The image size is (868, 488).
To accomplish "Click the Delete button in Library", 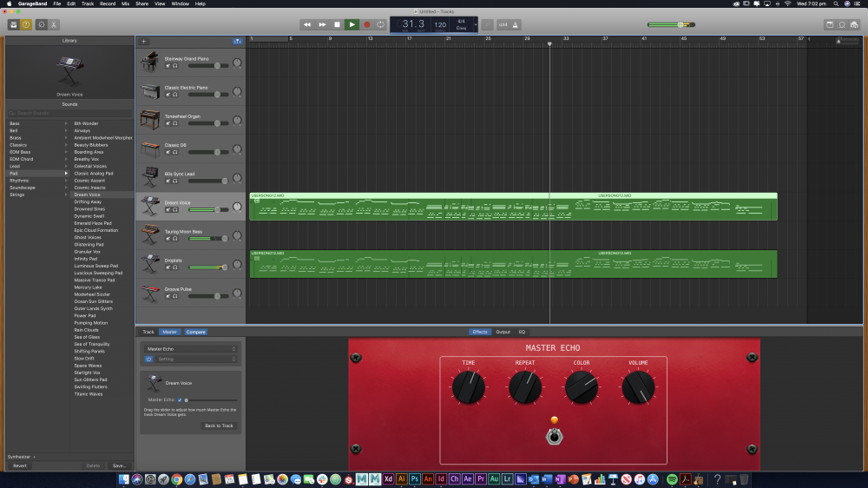I will [x=93, y=465].
